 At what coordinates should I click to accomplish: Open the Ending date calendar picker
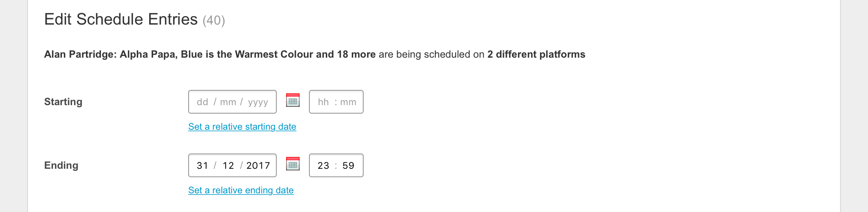click(x=293, y=164)
